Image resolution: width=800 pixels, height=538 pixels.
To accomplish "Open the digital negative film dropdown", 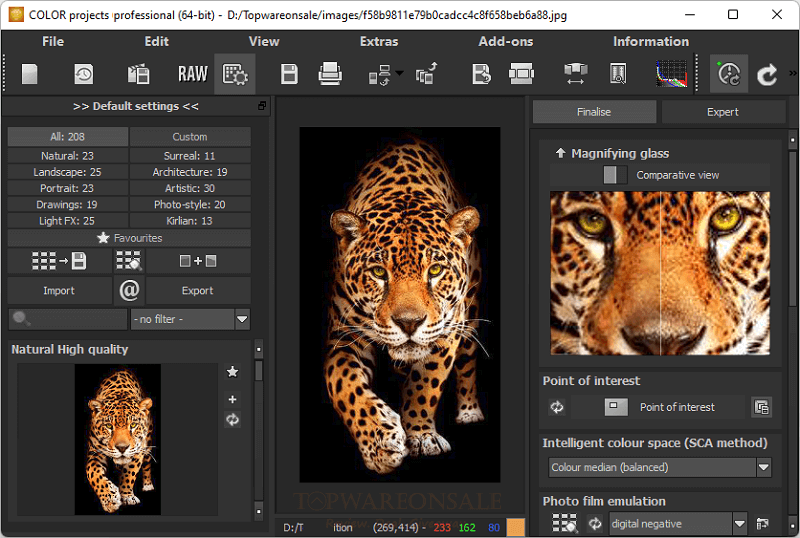I will click(x=678, y=524).
